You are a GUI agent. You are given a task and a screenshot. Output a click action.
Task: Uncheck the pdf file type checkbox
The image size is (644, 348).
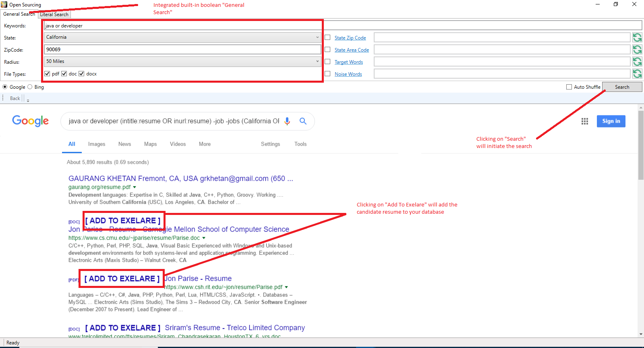click(47, 74)
